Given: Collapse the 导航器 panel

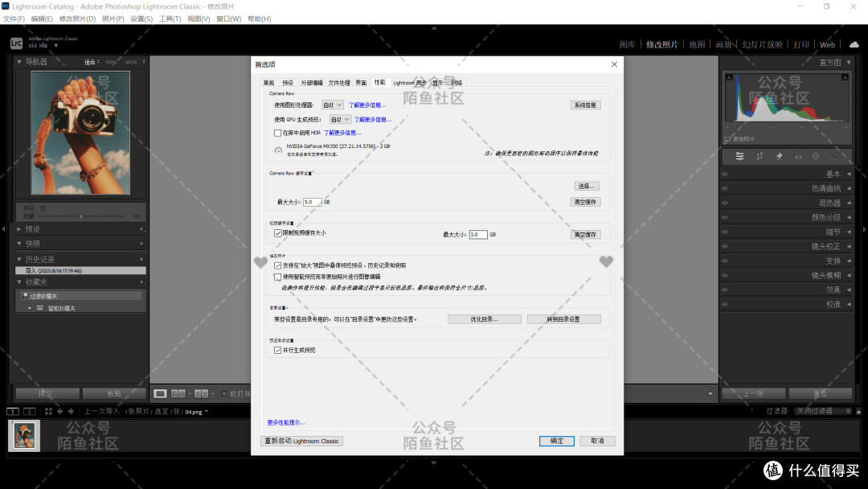Looking at the screenshot, I should pos(19,61).
